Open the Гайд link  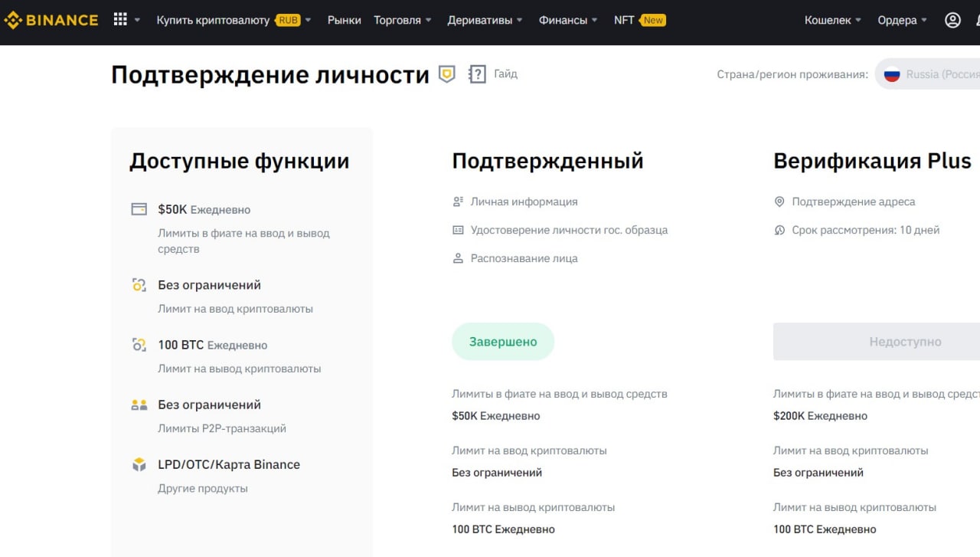(505, 74)
